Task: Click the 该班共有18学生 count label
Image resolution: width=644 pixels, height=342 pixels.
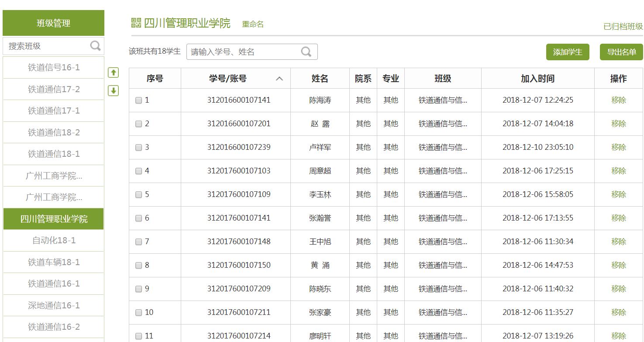Action: [155, 51]
